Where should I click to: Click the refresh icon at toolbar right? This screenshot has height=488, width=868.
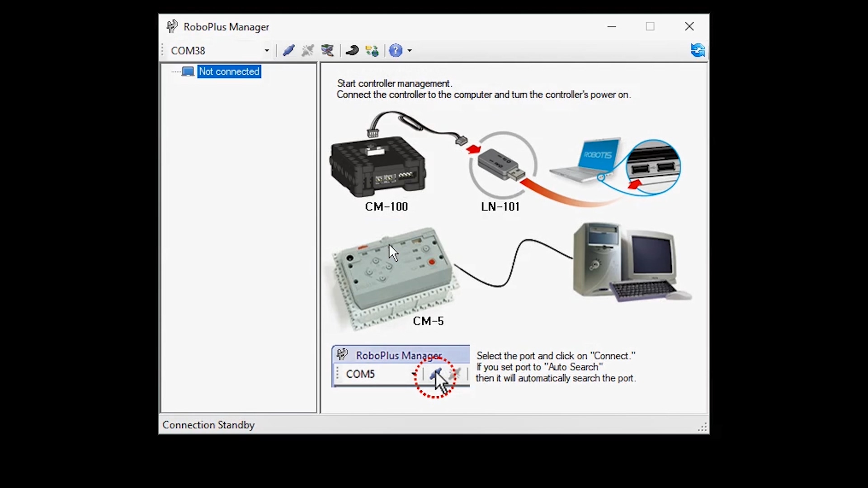click(698, 50)
